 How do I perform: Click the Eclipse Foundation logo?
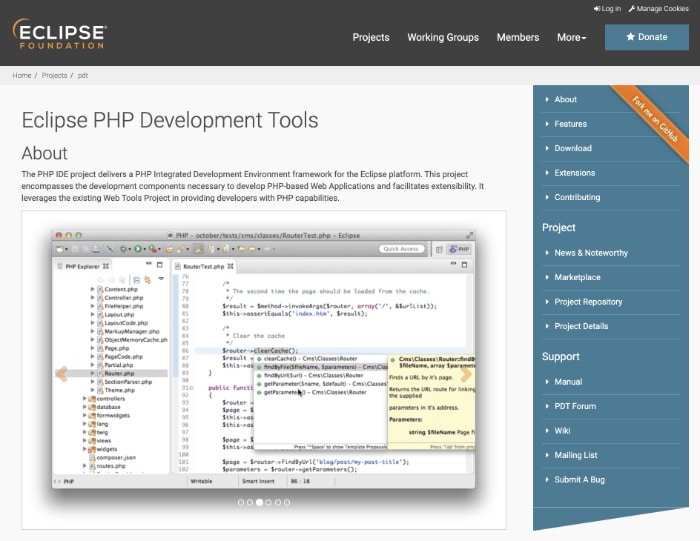(59, 33)
